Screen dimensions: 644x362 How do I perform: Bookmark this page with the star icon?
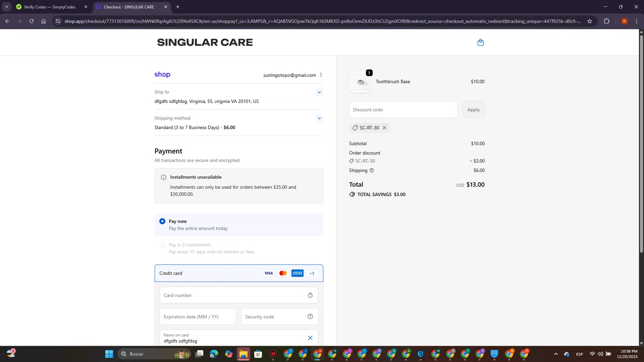coord(589,21)
